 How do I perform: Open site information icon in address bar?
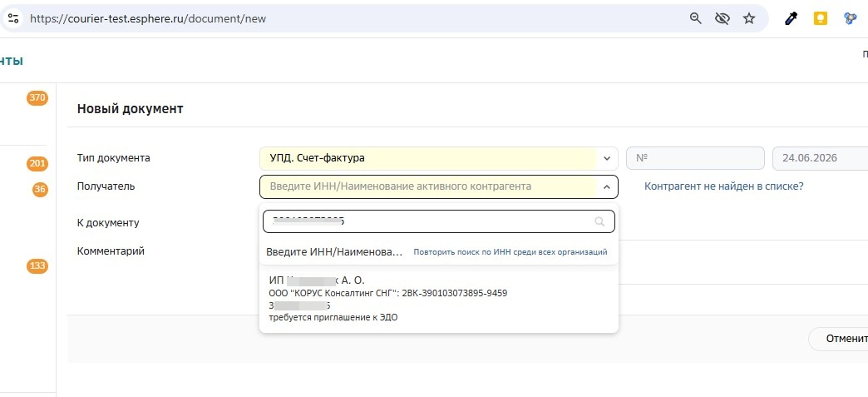[x=13, y=18]
